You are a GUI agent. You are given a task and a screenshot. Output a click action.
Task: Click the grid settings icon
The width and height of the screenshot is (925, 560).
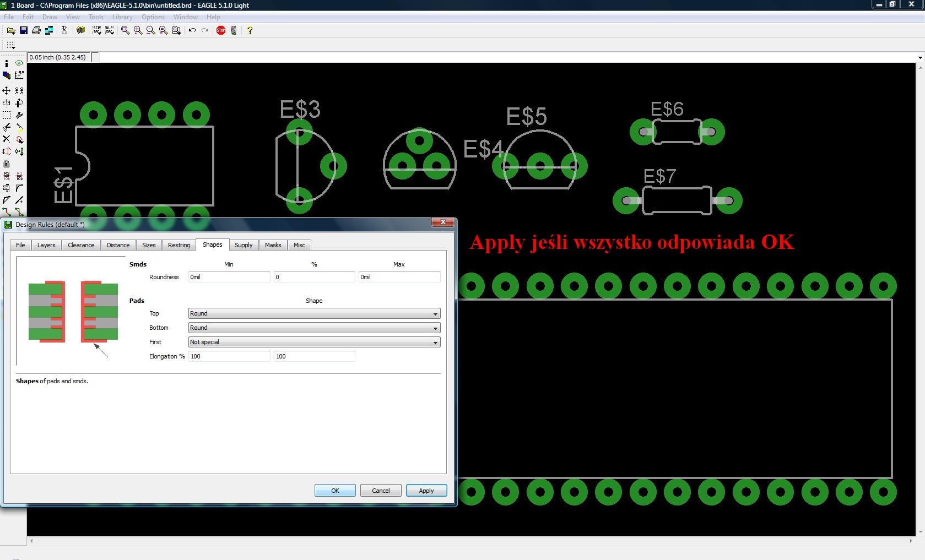[x=11, y=45]
